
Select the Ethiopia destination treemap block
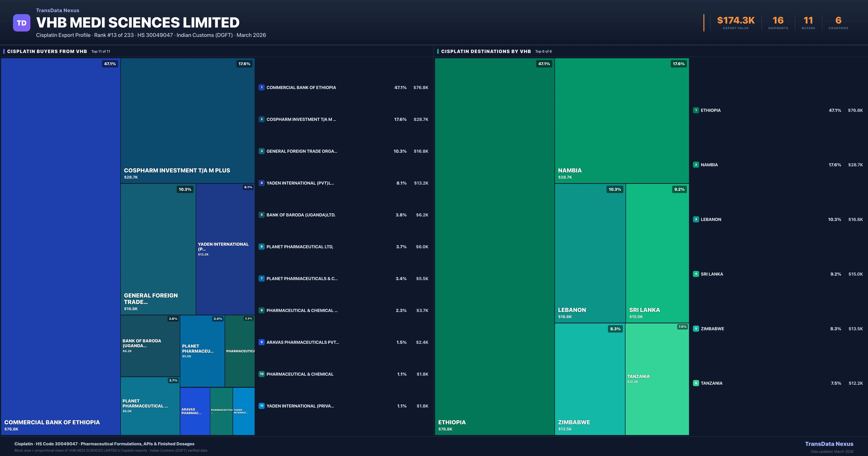(494, 246)
